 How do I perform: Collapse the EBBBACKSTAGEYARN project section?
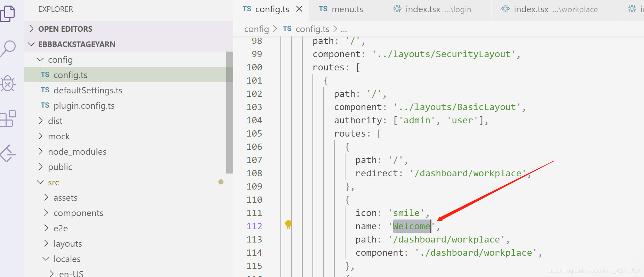point(32,44)
